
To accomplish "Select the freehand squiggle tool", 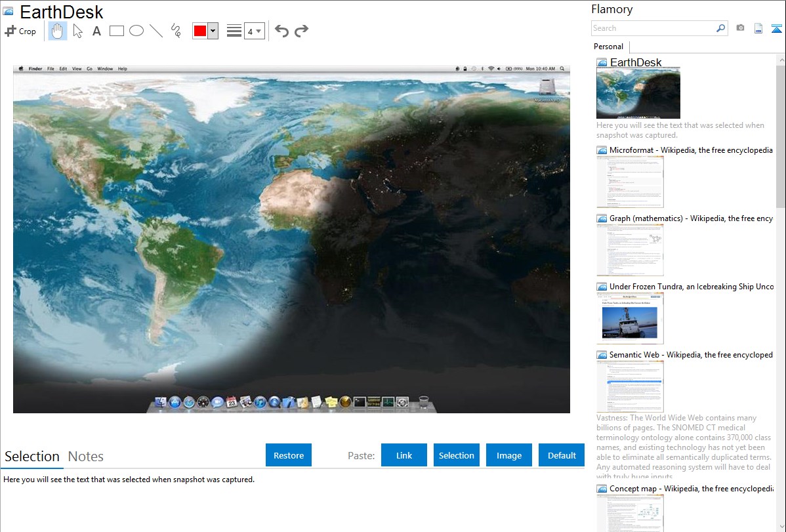I will point(176,31).
